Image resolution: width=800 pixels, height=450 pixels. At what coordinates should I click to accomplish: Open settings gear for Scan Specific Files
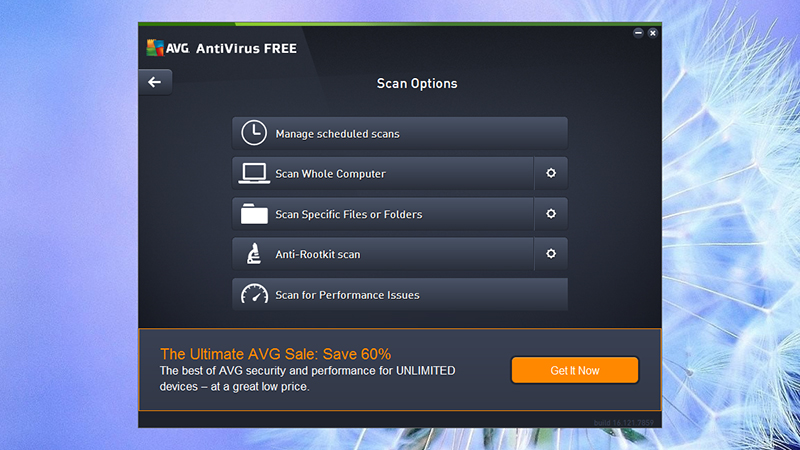coord(551,213)
